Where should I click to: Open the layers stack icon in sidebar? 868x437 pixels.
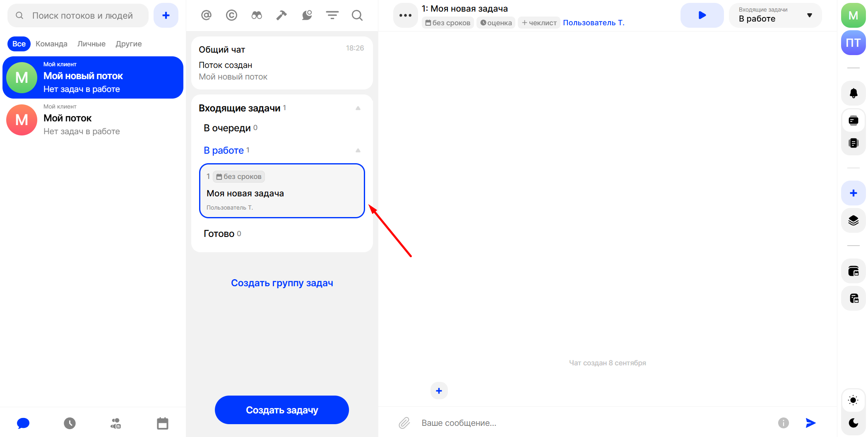point(853,220)
